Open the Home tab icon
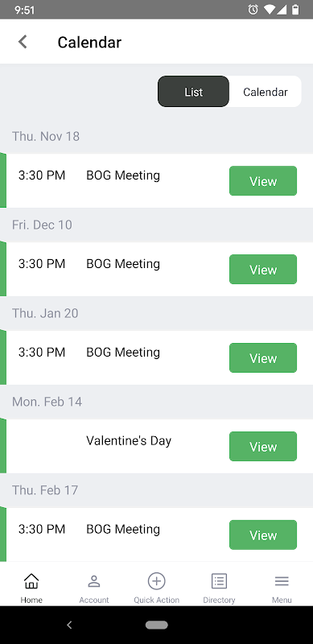 pyautogui.click(x=31, y=581)
